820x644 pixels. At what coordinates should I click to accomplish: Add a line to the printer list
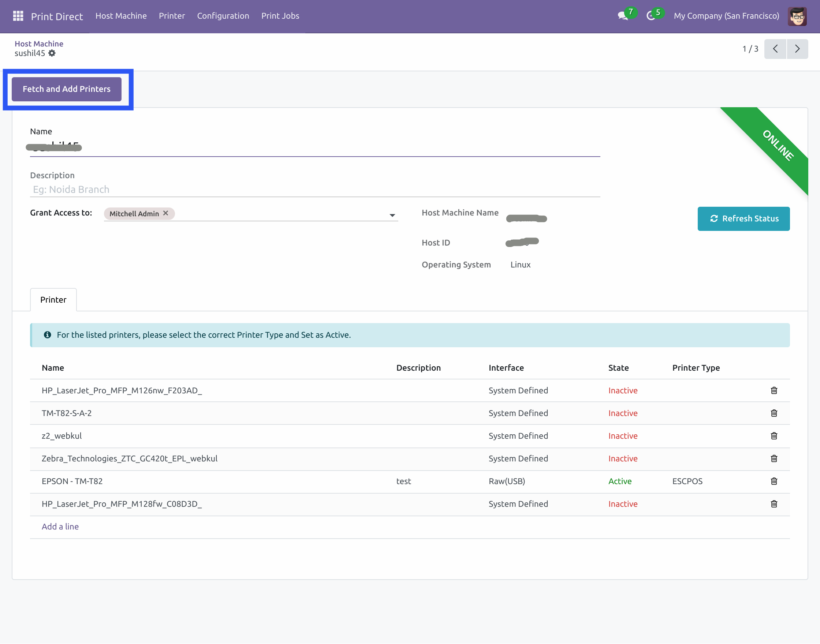point(60,527)
